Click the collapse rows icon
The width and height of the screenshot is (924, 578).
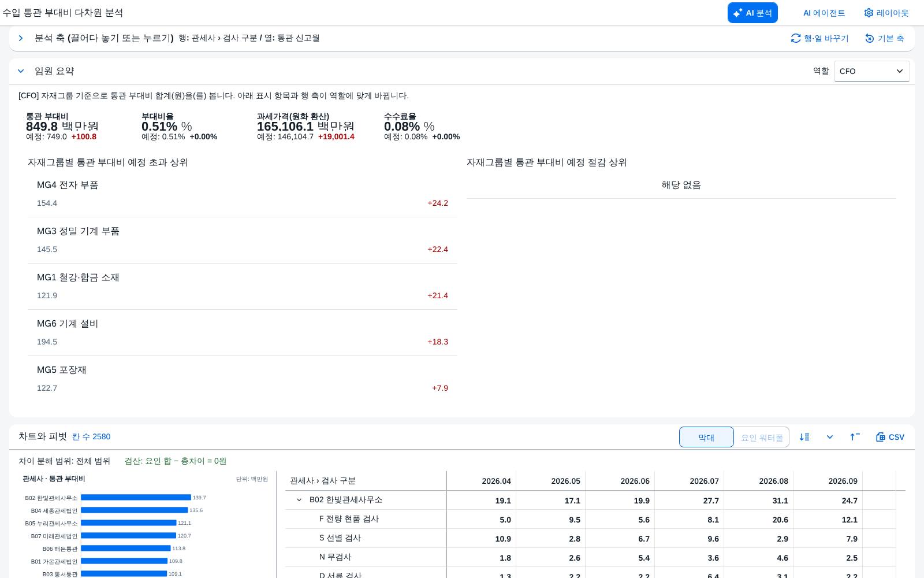point(855,437)
